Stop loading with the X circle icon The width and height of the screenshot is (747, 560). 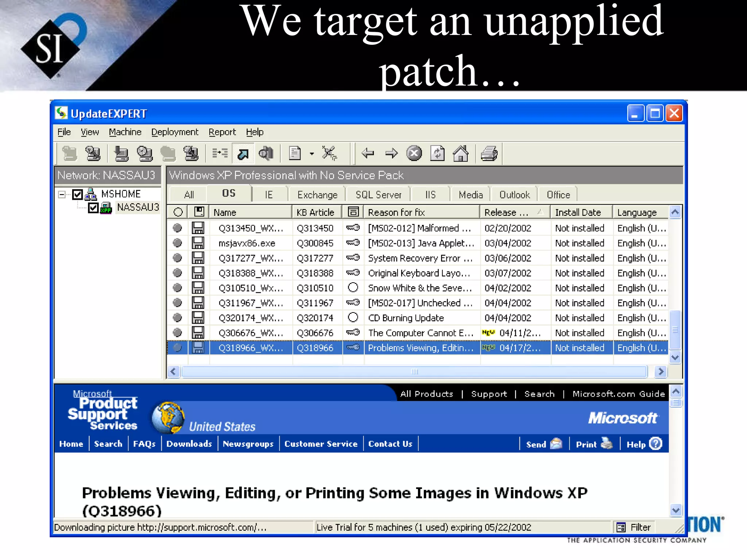[x=414, y=153]
